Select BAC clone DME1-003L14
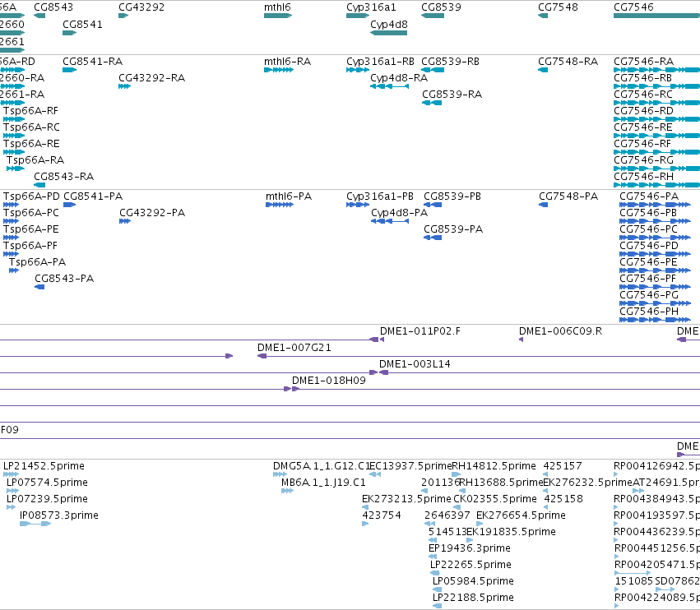Viewport: 700px width, 610px height. pos(415,364)
